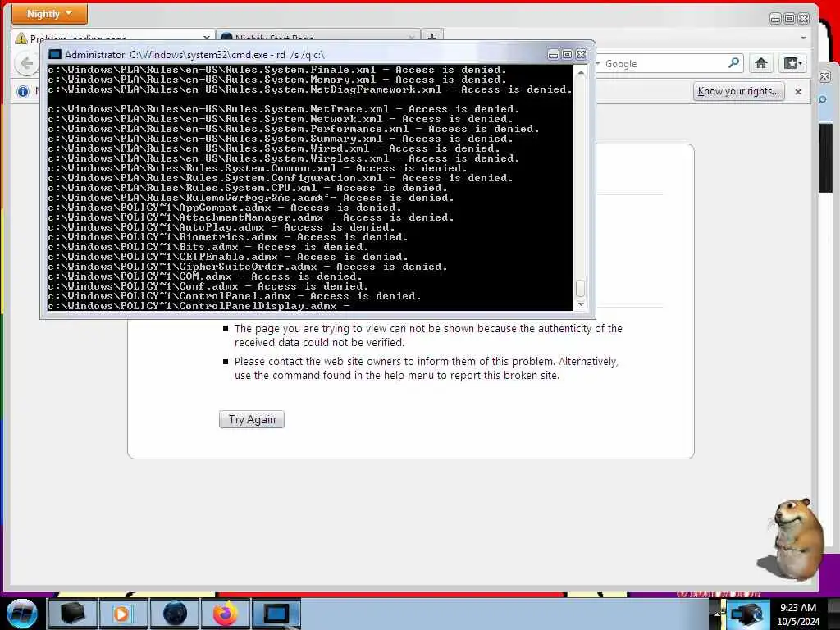Viewport: 840px width, 630px height.
Task: Click the text 'received data could not be verified'
Action: click(319, 342)
